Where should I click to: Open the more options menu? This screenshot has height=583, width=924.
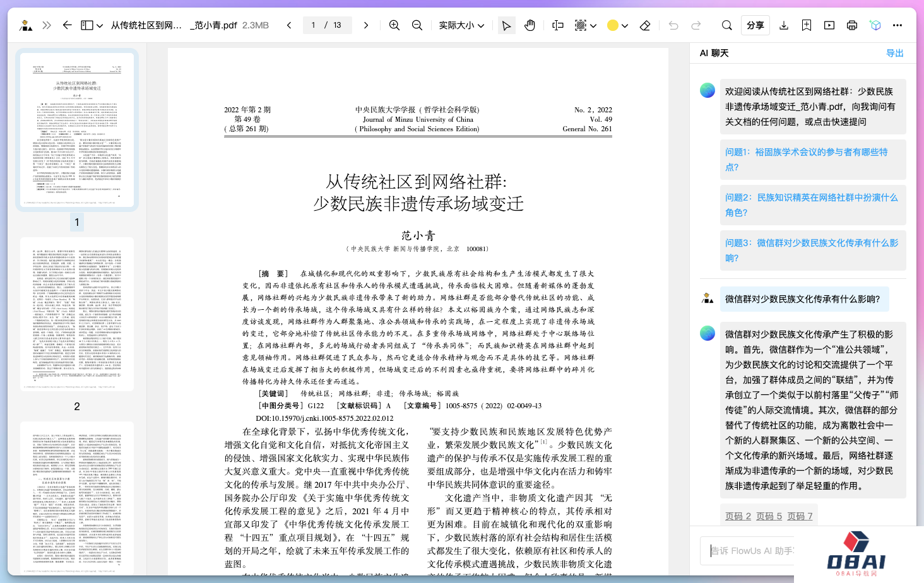(x=897, y=25)
